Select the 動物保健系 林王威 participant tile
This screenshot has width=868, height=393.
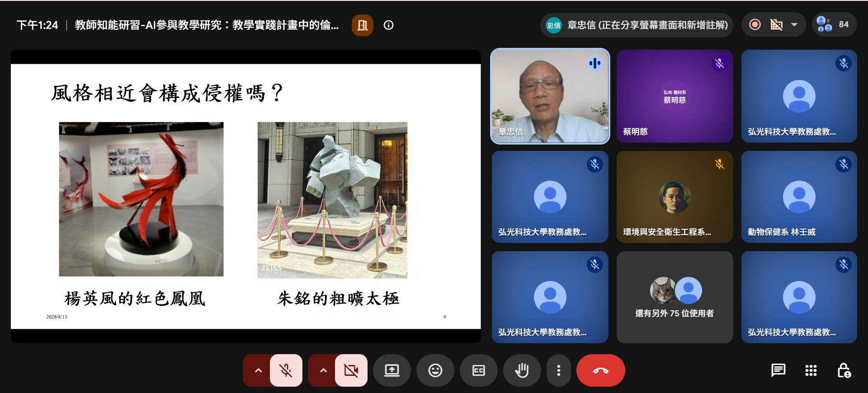[799, 197]
